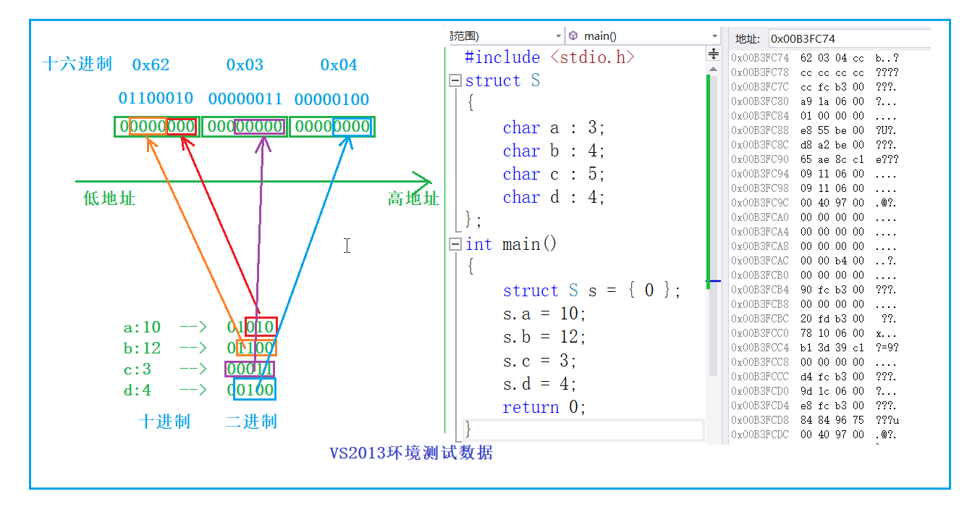The width and height of the screenshot is (980, 523).
Task: Click the statement s.a = 10;
Action: tap(543, 314)
